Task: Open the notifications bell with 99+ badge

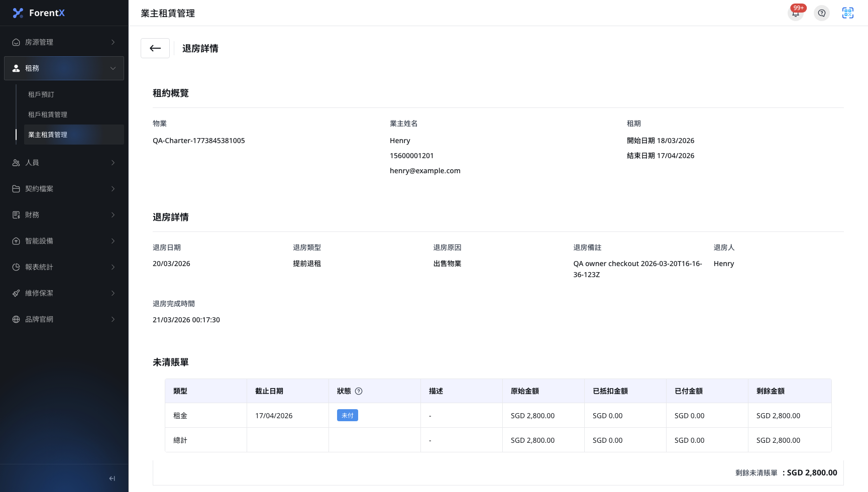Action: (796, 13)
